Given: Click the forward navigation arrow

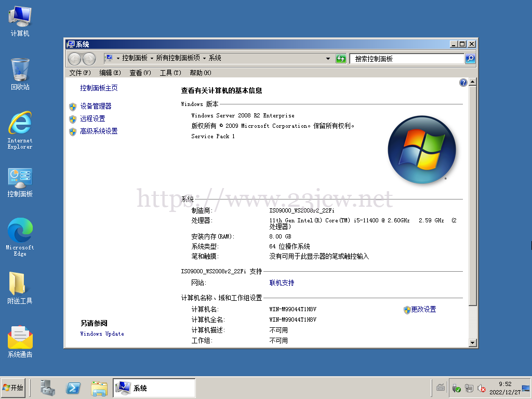Looking at the screenshot, I should tap(89, 59).
